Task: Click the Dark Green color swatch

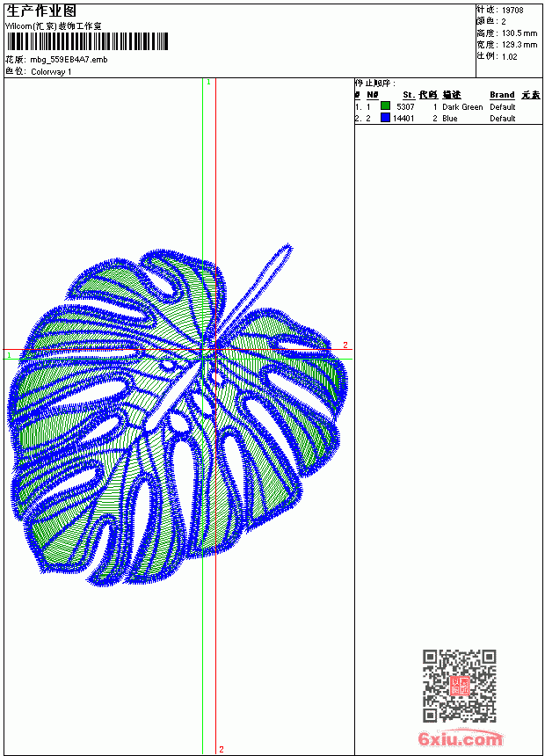Action: [x=385, y=105]
